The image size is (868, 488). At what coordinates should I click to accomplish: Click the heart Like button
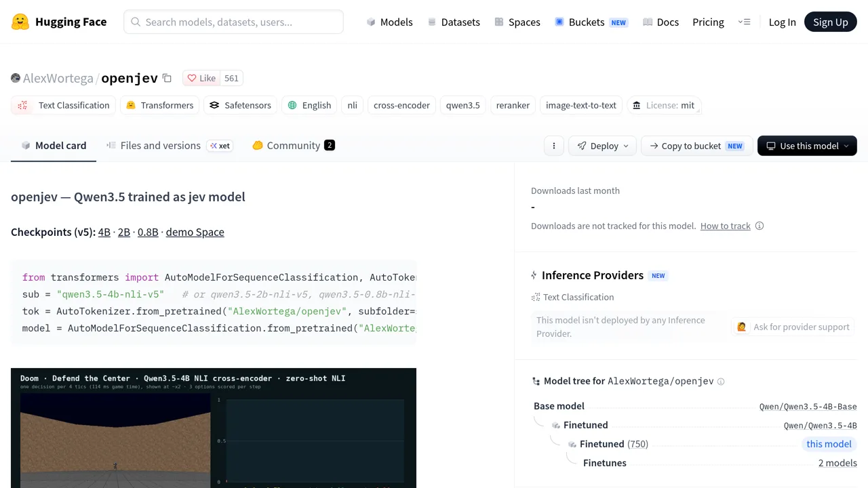[201, 78]
